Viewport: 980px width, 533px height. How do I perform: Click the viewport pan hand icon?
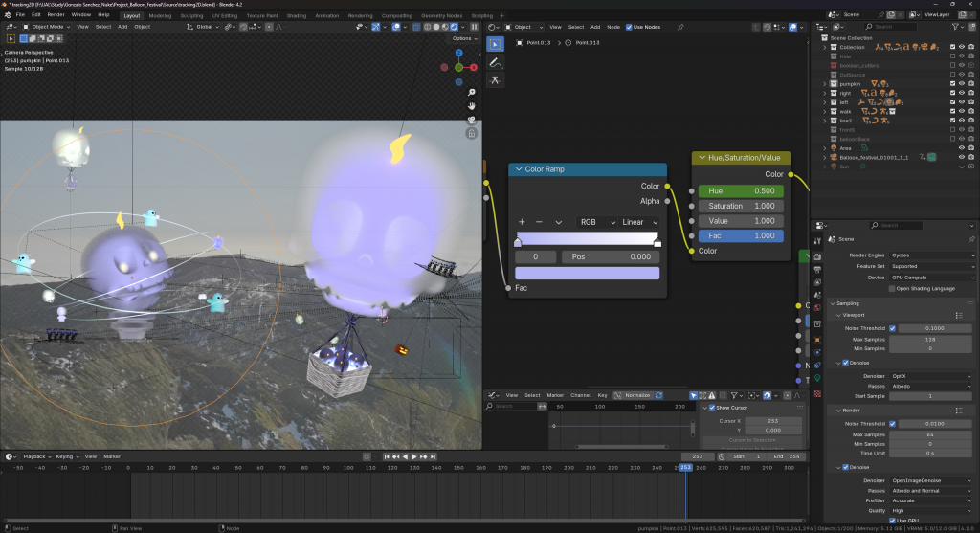pyautogui.click(x=472, y=106)
